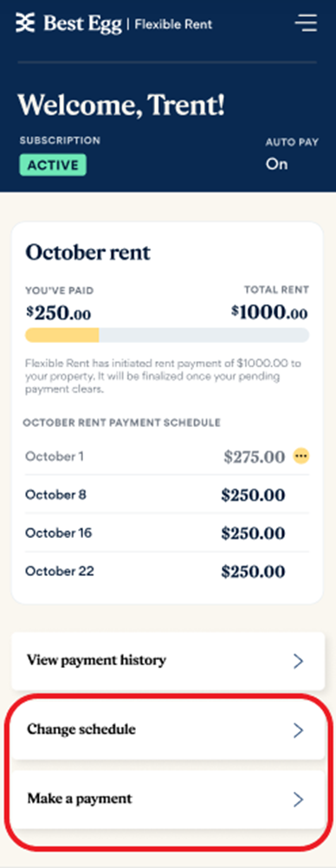Select the October 16 payment row
The height and width of the screenshot is (868, 336).
(167, 533)
